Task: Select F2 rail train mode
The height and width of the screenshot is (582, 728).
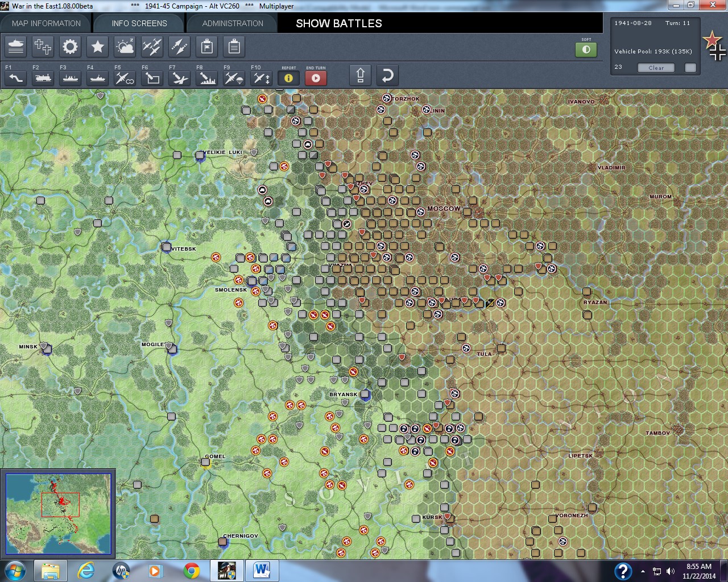Action: (43, 78)
